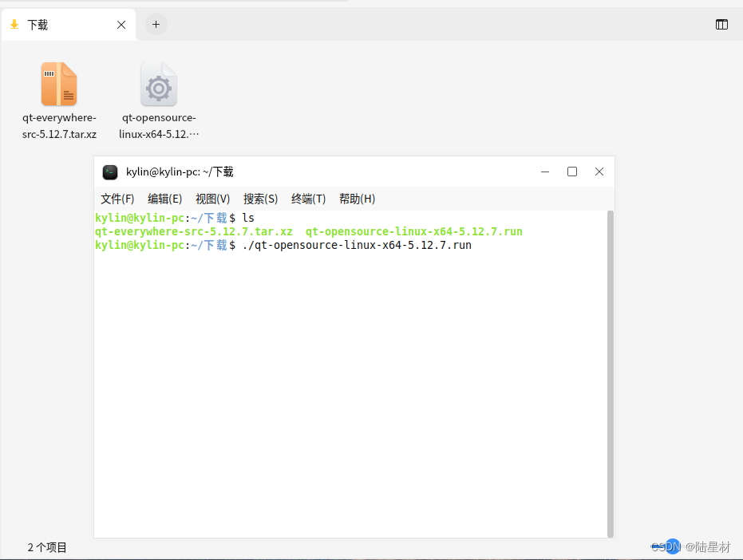This screenshot has height=560, width=743.
Task: Switch to the 下载 tab
Action: (69, 25)
